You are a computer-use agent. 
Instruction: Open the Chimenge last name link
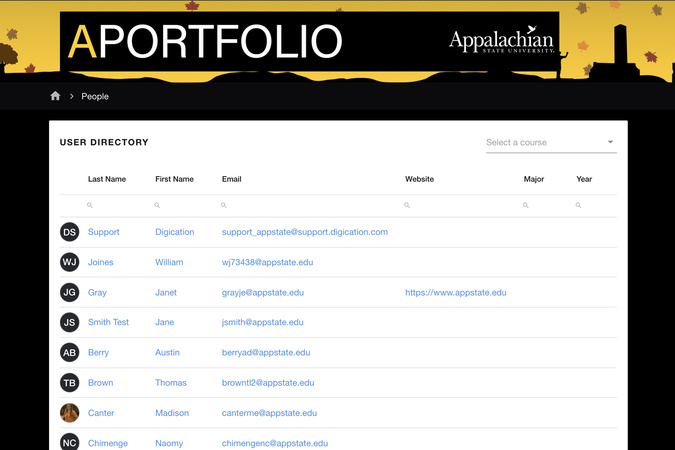(108, 443)
